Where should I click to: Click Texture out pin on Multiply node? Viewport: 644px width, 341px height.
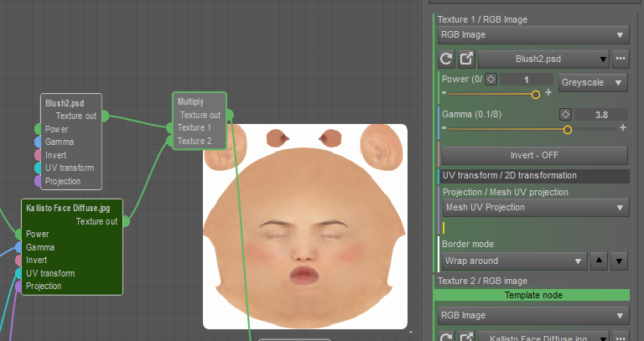pos(230,115)
